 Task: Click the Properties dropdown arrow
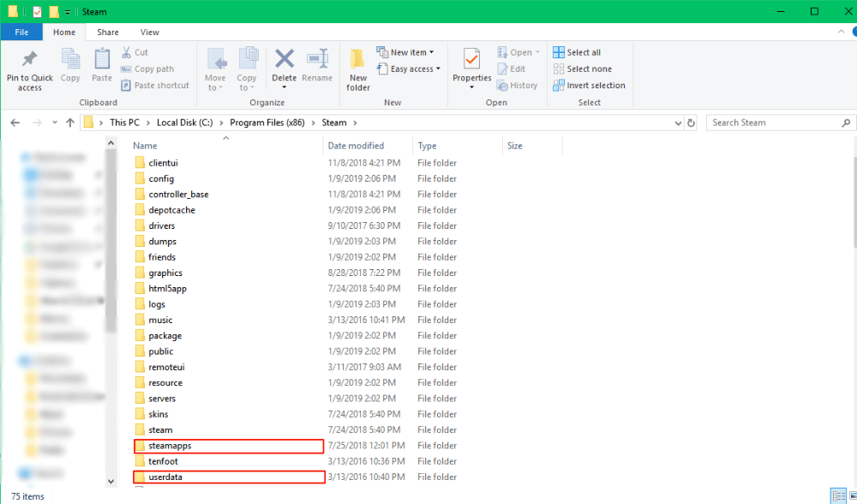pos(471,87)
